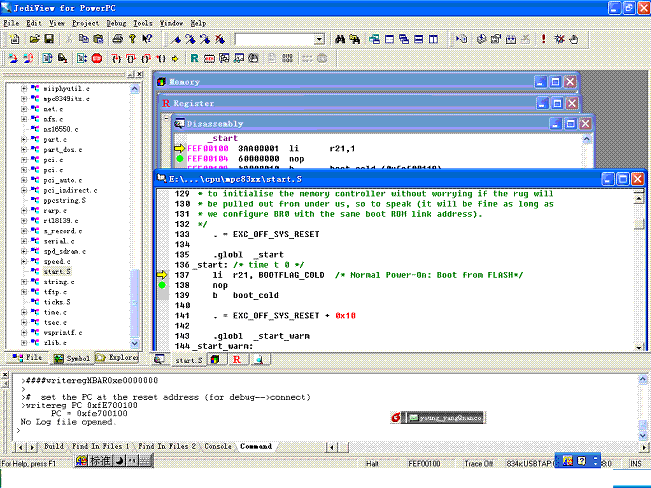The width and height of the screenshot is (651, 488).
Task: Open the Project menu
Action: coord(86,23)
